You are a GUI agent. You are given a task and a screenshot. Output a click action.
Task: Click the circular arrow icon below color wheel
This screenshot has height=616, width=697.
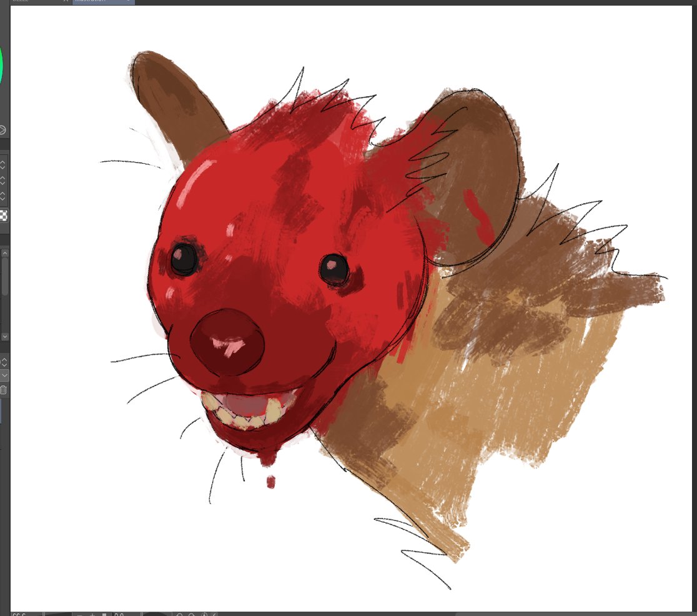(x=2, y=130)
